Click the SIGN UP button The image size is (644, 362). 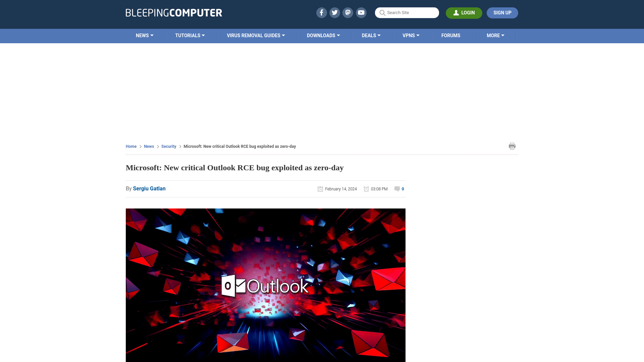502,12
